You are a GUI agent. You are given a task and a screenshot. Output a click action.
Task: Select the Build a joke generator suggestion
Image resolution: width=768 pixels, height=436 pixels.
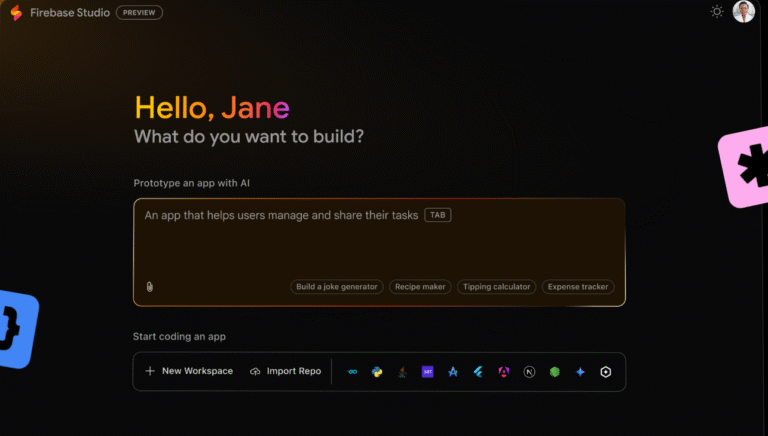click(x=336, y=287)
